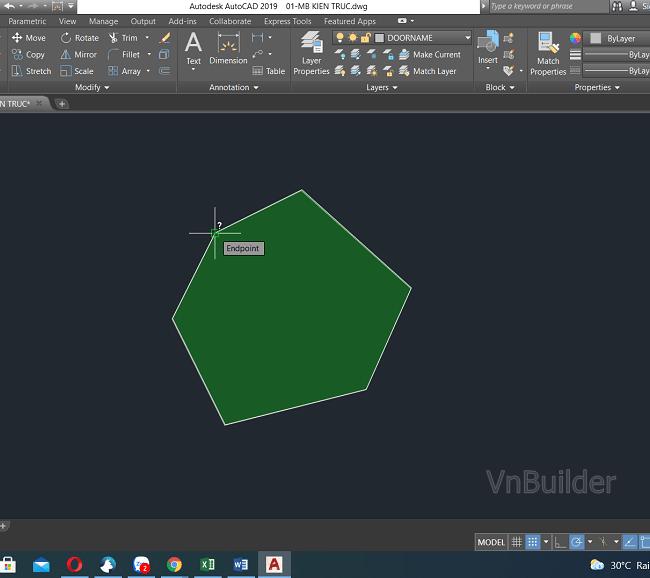This screenshot has height=578, width=650.
Task: Toggle DOORNAME layer on/off lightbulb
Action: [x=340, y=38]
